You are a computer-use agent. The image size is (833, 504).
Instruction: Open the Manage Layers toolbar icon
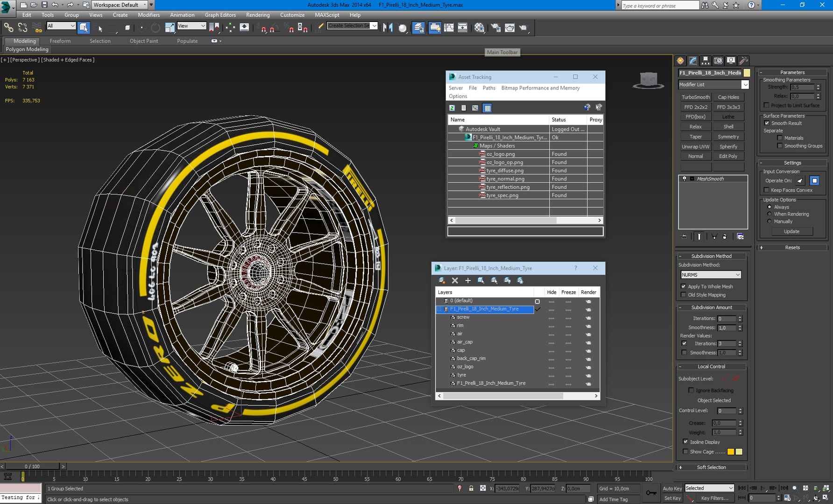(419, 28)
